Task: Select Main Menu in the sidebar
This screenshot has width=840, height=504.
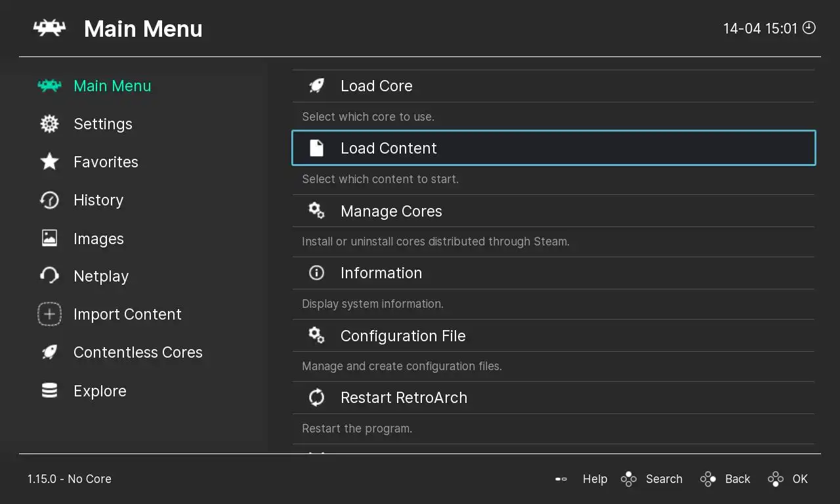Action: (x=112, y=86)
